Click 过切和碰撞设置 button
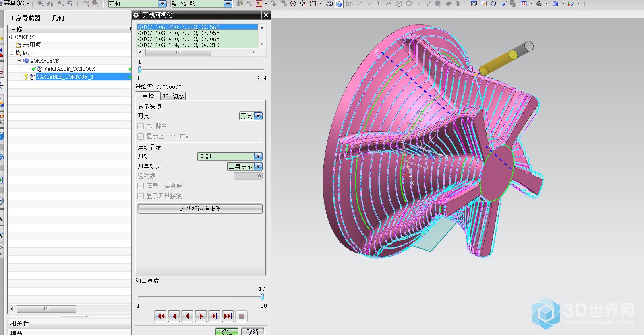Viewport: 644px width, 335px height. pos(200,208)
